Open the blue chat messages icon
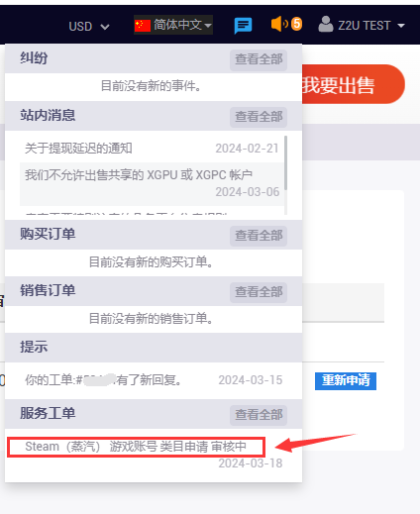The height and width of the screenshot is (514, 420). [x=243, y=26]
